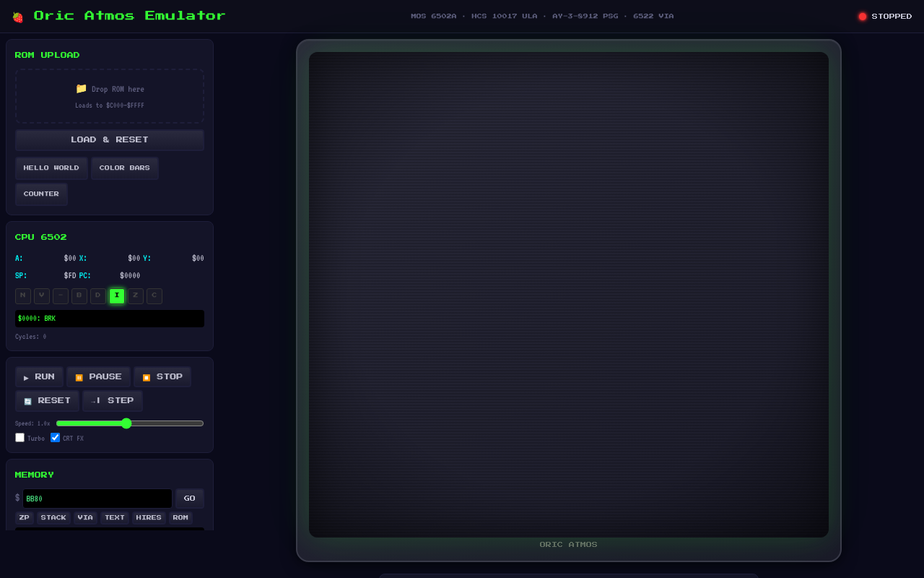Image resolution: width=924 pixels, height=578 pixels.
Task: Click the LOAD & RESET button
Action: coord(110,140)
